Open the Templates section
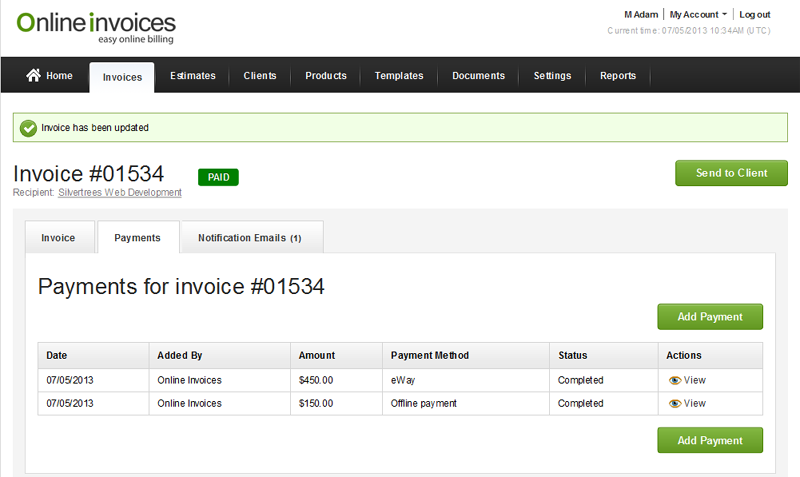The height and width of the screenshot is (477, 800). [399, 76]
